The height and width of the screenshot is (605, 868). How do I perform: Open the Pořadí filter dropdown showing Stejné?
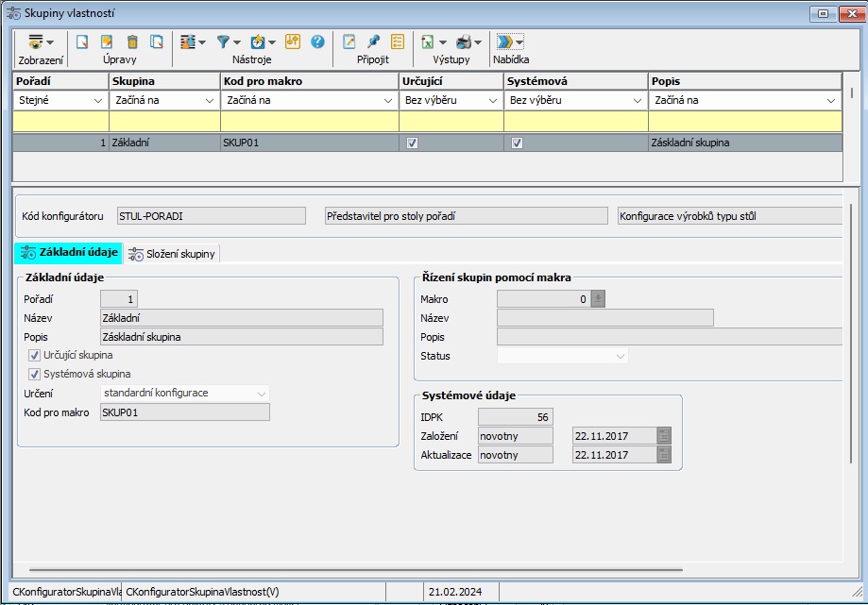(97, 101)
